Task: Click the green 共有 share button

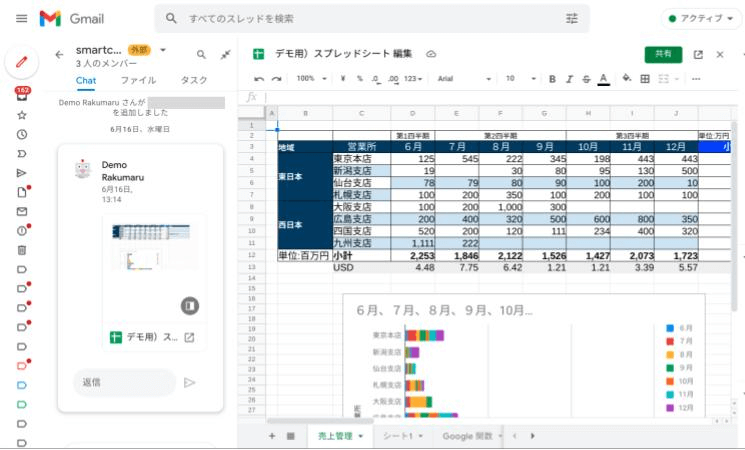Action: tap(663, 54)
